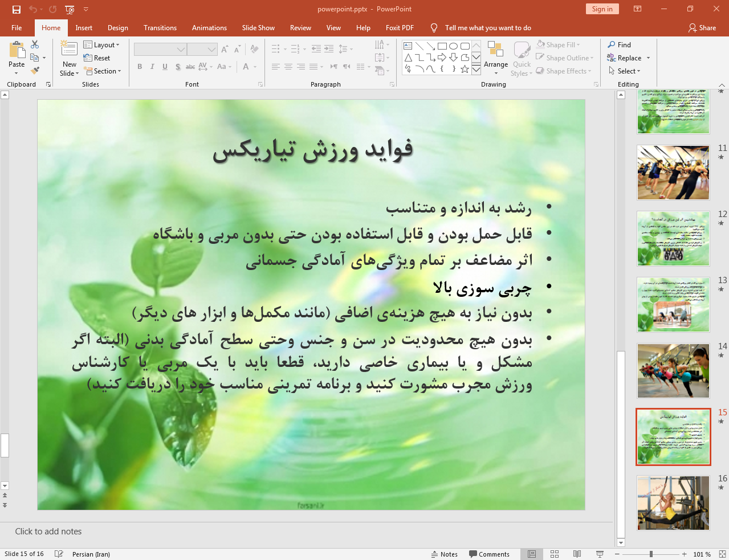Screen dimensions: 729x560
Task: Click the Find button
Action: tap(619, 45)
